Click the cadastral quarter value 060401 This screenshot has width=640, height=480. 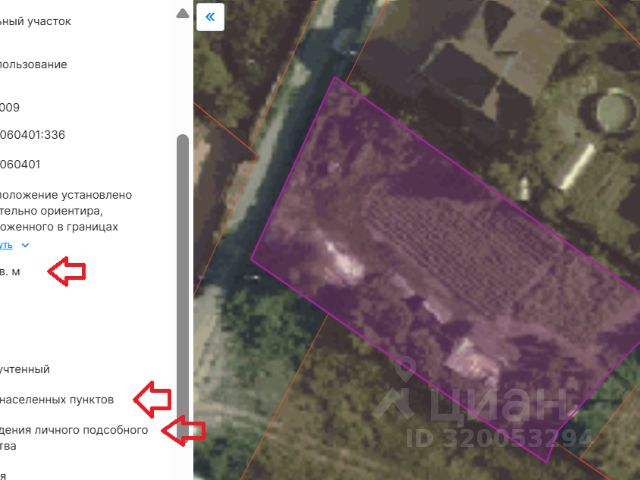click(x=20, y=164)
